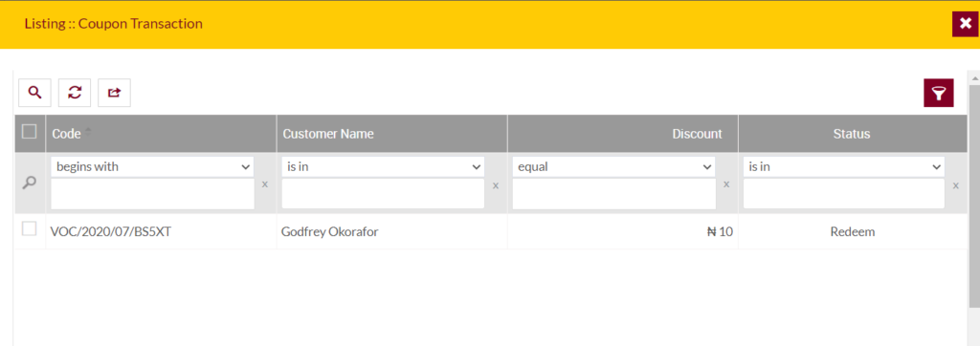This screenshot has height=346, width=980.
Task: Focus the Code filter text field
Action: point(152,194)
